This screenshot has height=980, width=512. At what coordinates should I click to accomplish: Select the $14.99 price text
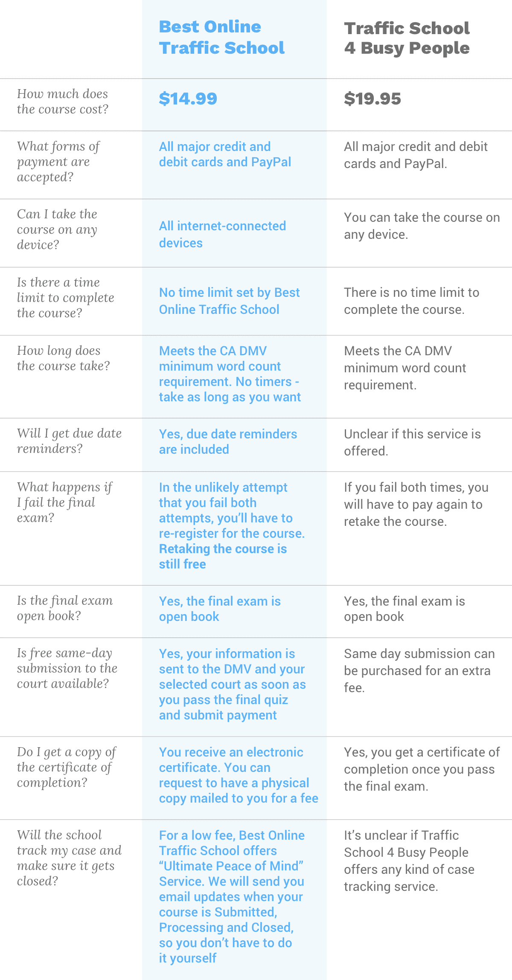[x=188, y=99]
